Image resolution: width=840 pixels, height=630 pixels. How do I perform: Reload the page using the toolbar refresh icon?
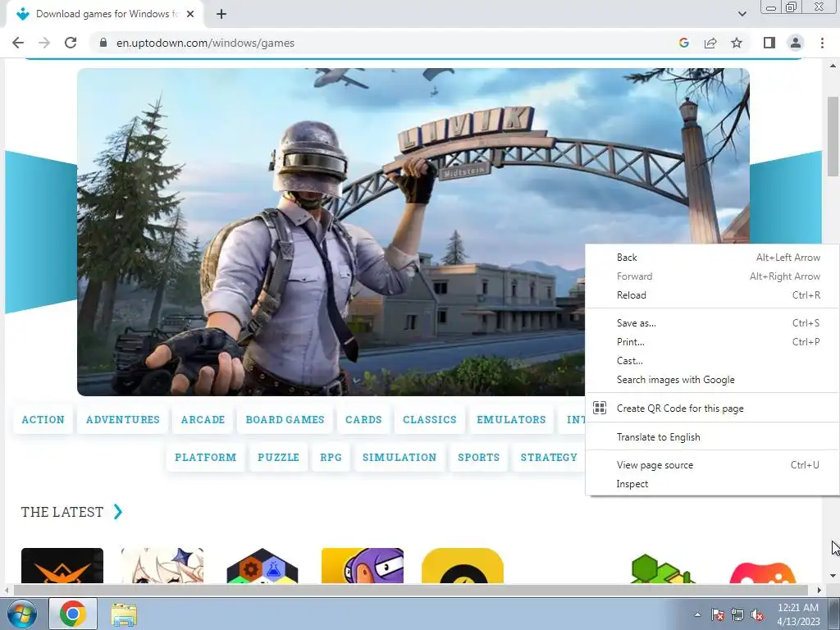[71, 43]
